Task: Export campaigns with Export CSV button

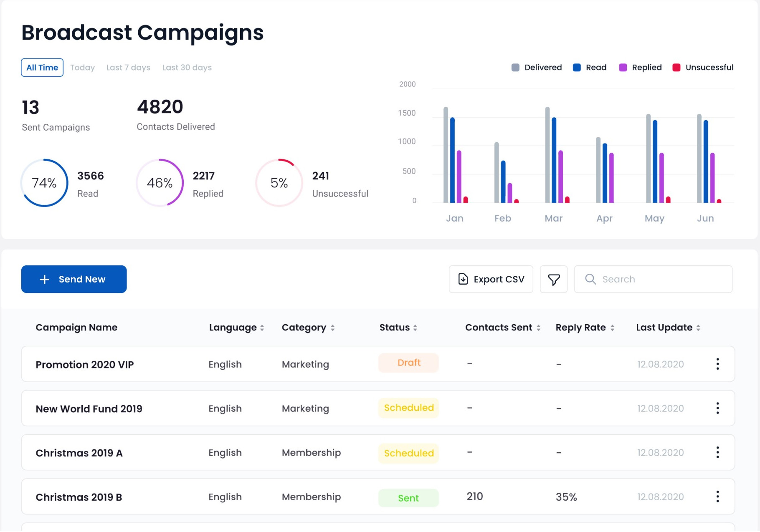Action: (491, 279)
